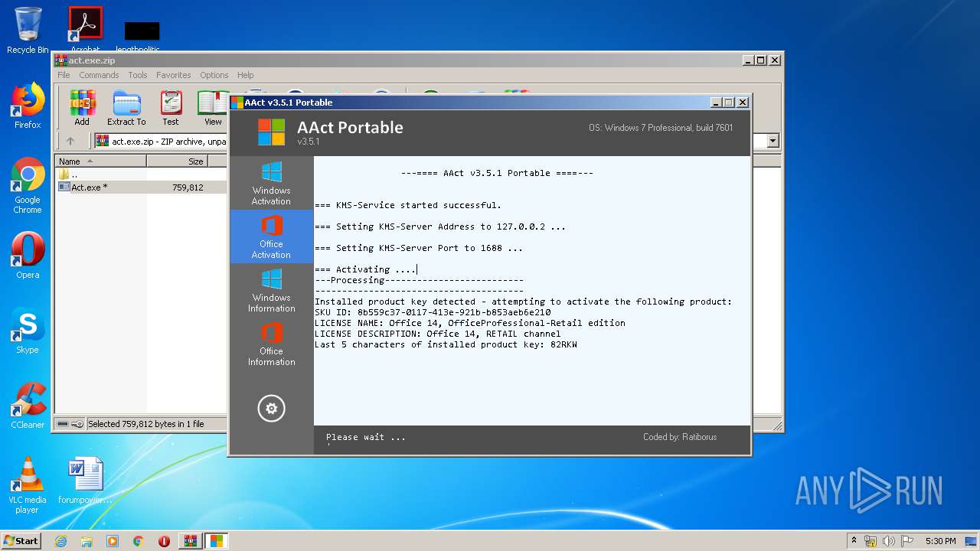Screen dimensions: 980x551
Task: Open Opera desktop shortcut
Action: click(28, 256)
